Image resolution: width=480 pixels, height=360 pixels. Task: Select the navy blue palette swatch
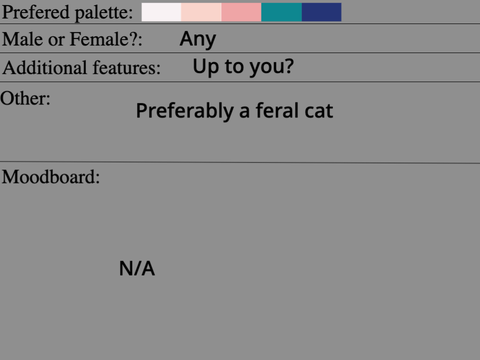click(x=321, y=12)
